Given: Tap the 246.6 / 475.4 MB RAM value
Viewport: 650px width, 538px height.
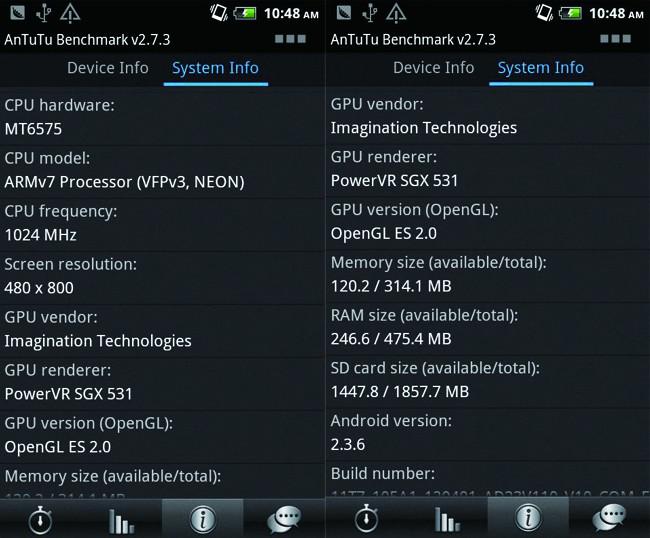Looking at the screenshot, I should (391, 339).
